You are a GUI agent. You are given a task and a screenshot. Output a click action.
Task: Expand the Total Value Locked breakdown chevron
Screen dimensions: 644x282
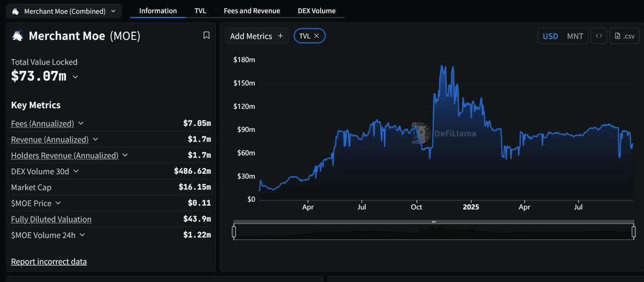click(75, 77)
